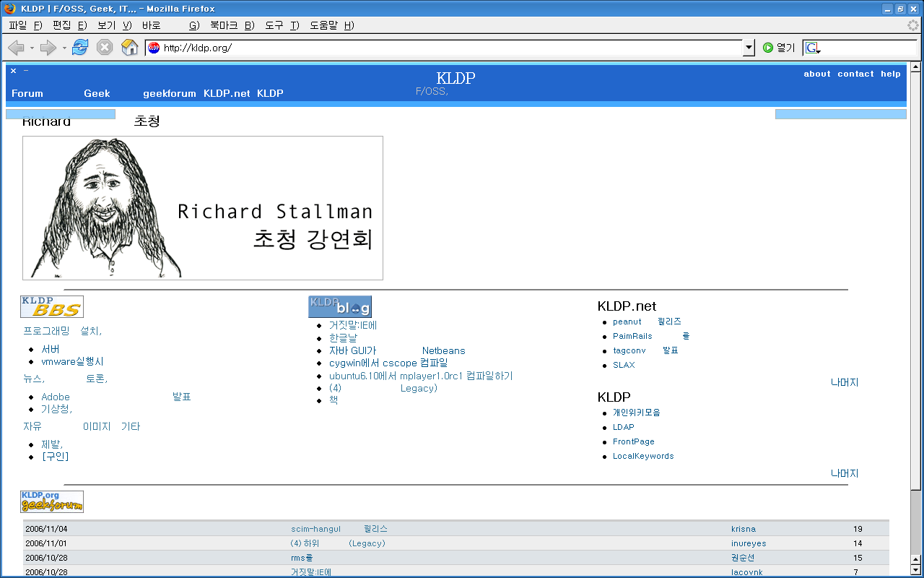Viewport: 924px width, 578px height.
Task: Open the 편집 menu
Action: pyautogui.click(x=70, y=25)
